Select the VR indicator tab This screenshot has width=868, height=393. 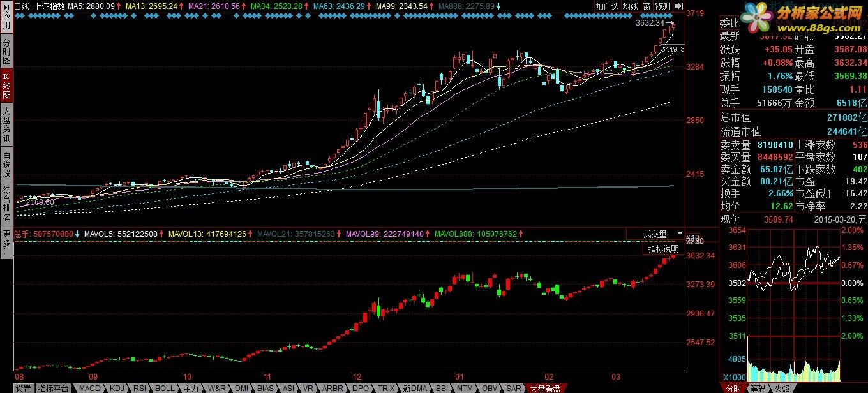click(308, 388)
